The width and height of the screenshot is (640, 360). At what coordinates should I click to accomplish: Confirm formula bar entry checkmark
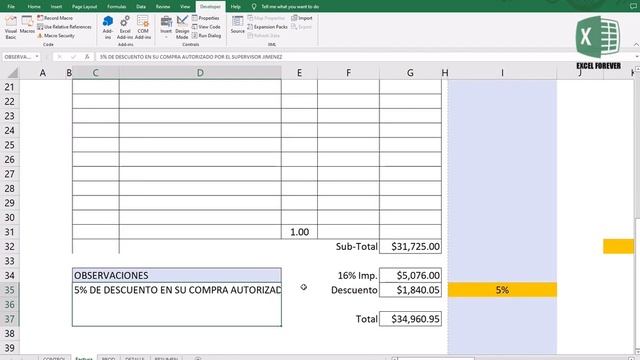coord(73,57)
